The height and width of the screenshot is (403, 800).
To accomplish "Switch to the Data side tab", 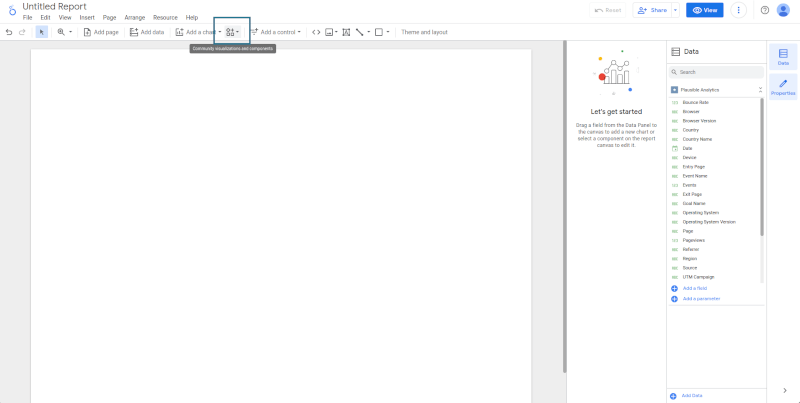I will pyautogui.click(x=783, y=57).
